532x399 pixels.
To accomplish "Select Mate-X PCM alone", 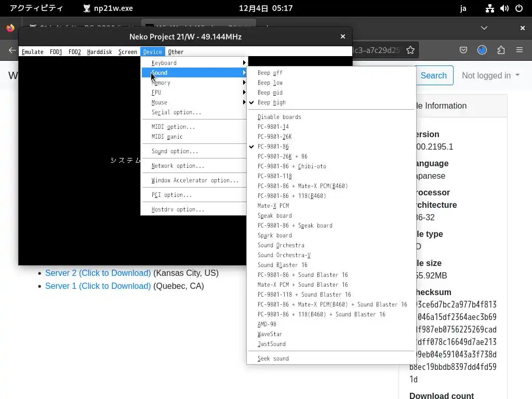I will coord(331,206).
